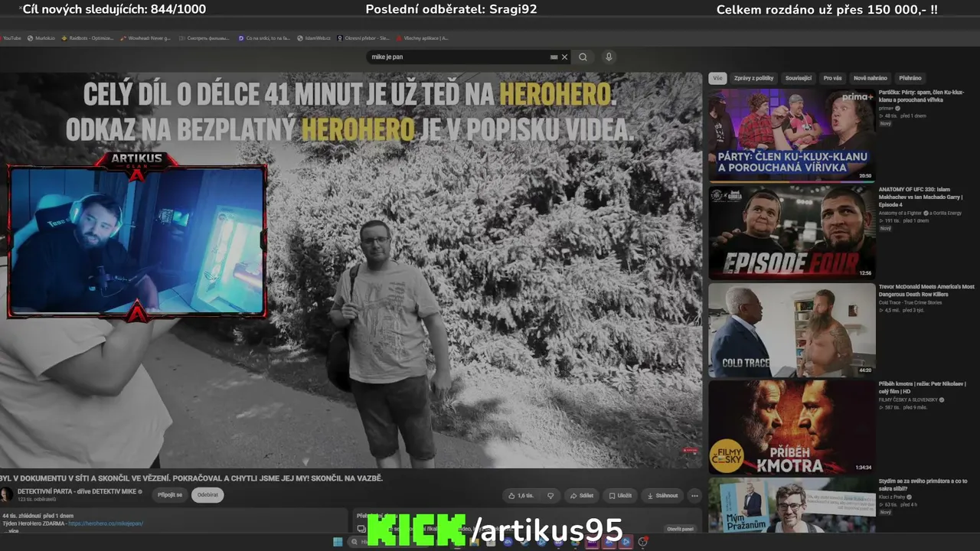Open the Wowhead bookmark
This screenshot has height=551, width=980.
tap(145, 37)
